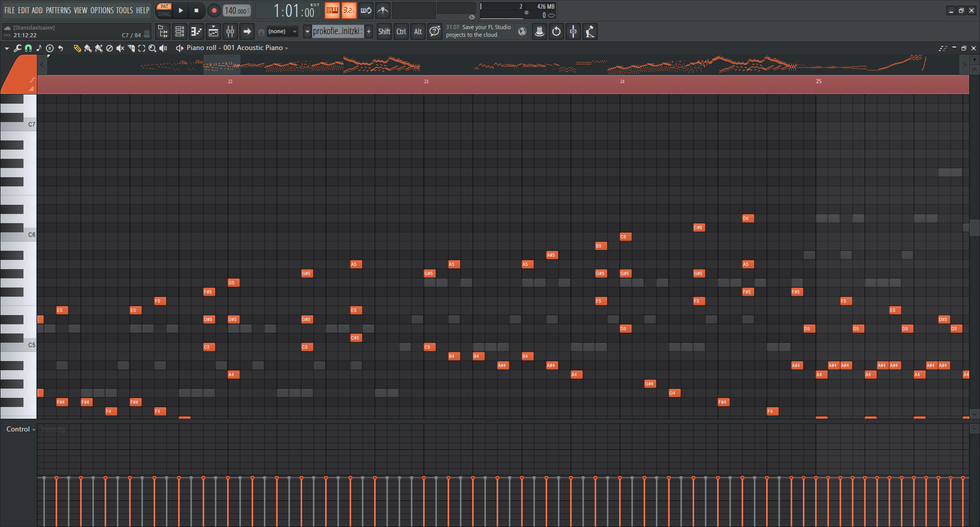Open the OPTIONS menu
Image resolution: width=980 pixels, height=527 pixels.
tap(102, 10)
